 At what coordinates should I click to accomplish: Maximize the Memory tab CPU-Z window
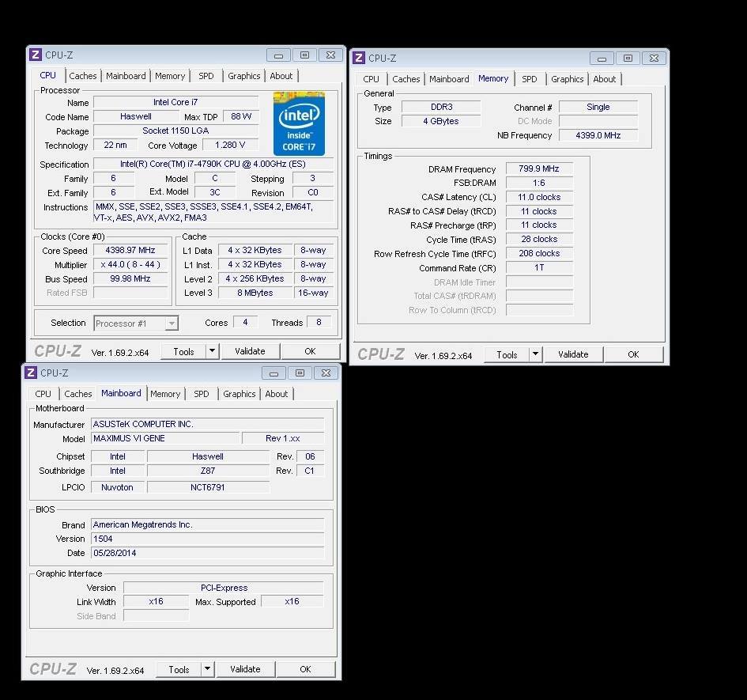tap(628, 59)
